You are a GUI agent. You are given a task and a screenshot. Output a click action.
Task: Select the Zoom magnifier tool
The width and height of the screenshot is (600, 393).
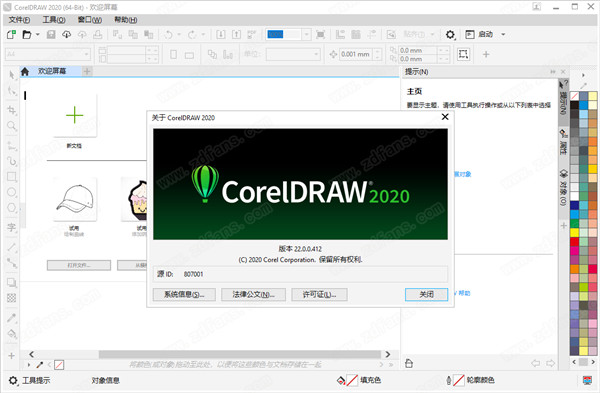coord(11,126)
